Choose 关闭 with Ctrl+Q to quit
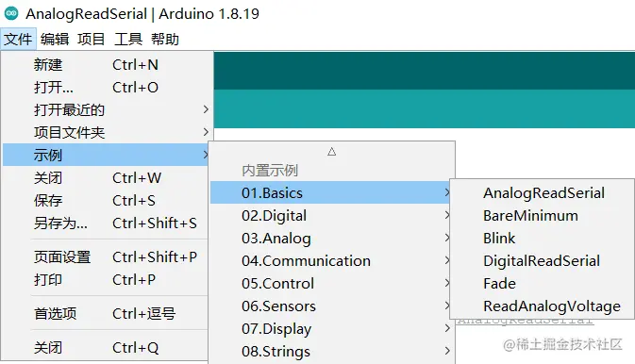Screen dimensions: 635x364 tap(106, 348)
